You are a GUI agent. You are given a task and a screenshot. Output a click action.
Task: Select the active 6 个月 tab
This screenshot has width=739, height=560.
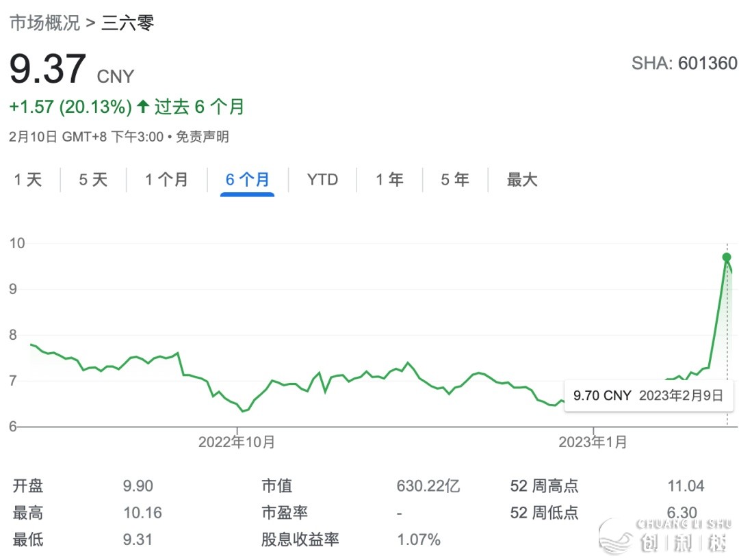tap(248, 180)
